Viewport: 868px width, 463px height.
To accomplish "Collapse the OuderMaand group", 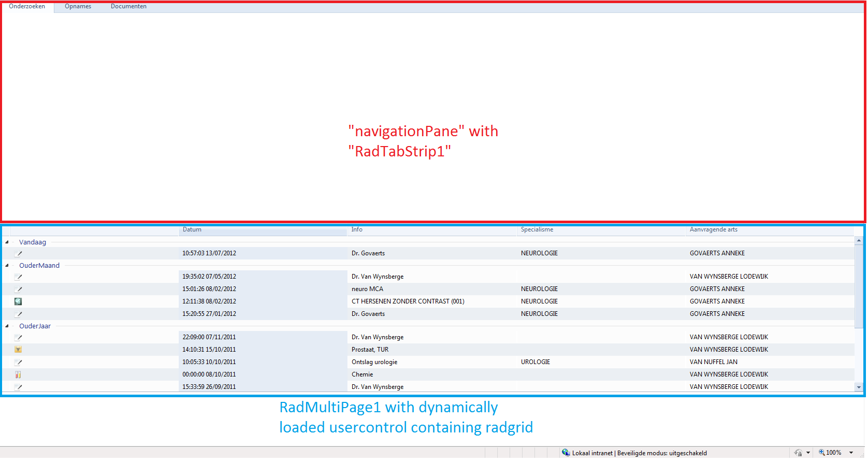I will tap(7, 266).
